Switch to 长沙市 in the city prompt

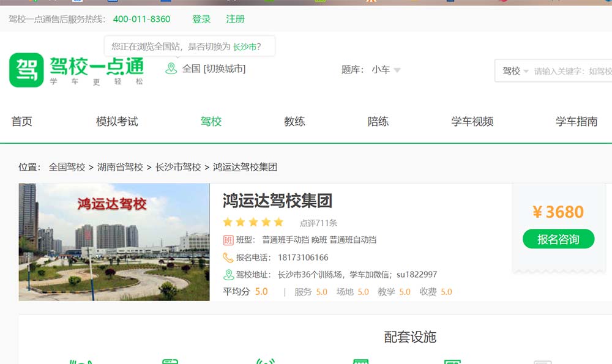coord(244,46)
